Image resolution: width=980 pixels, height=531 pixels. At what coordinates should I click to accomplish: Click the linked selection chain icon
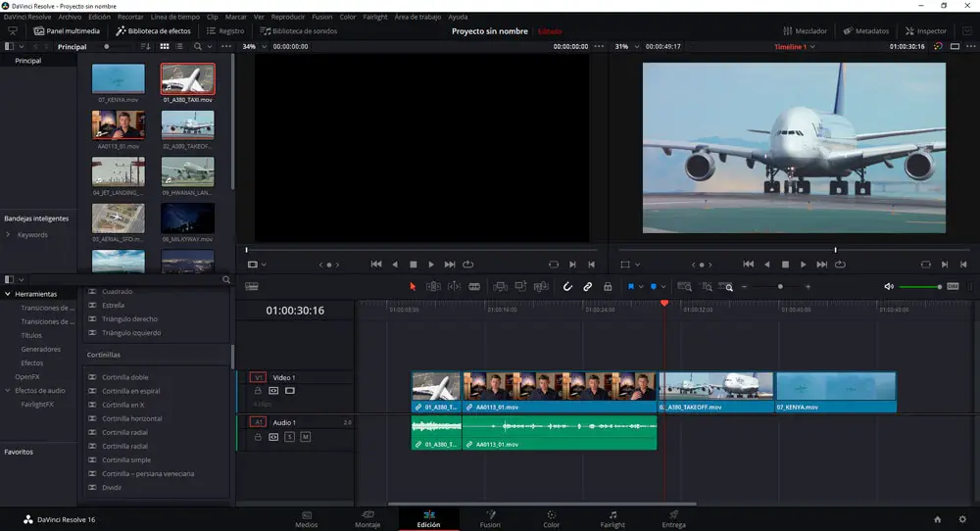tap(588, 286)
